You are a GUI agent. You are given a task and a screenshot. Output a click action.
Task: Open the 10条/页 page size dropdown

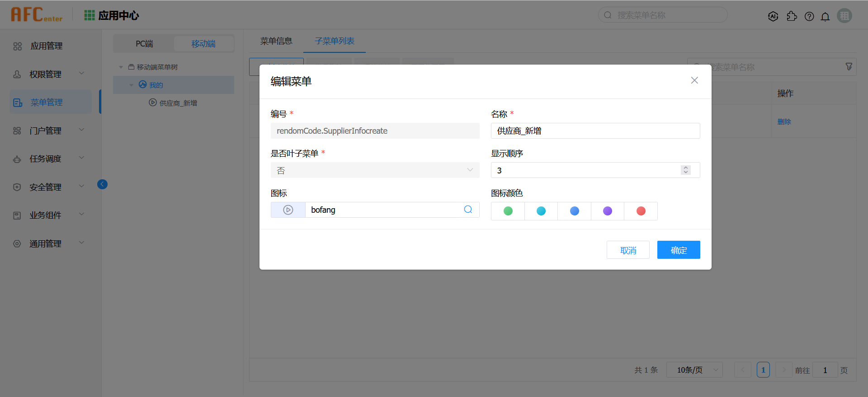[x=694, y=370]
